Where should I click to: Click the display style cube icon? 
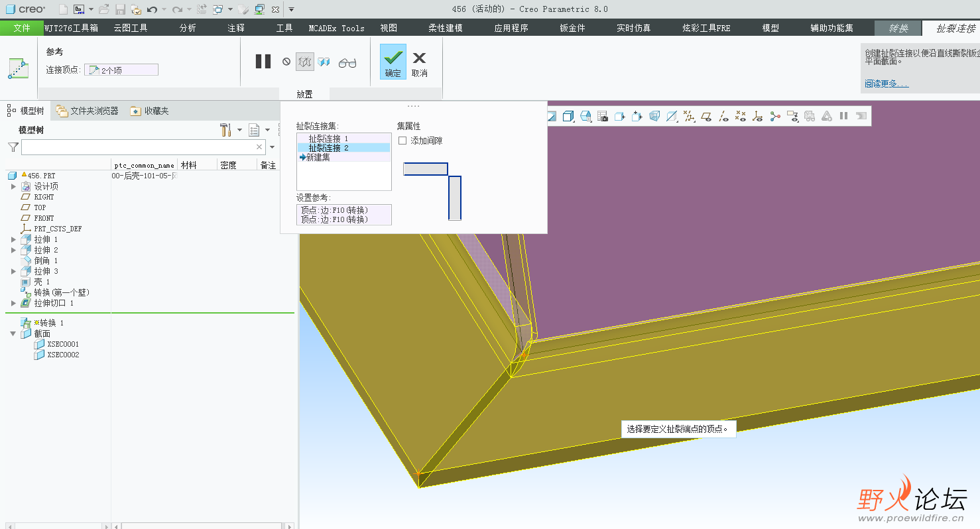point(568,117)
